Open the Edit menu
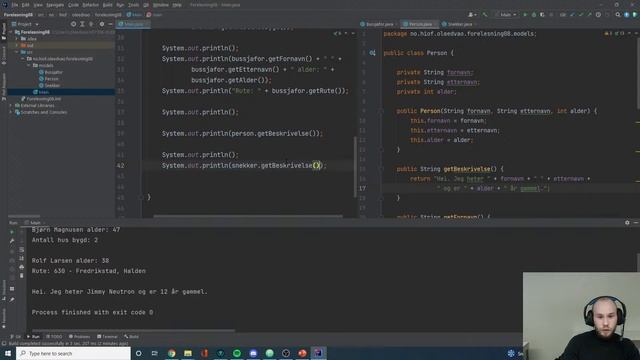 pyautogui.click(x=26, y=5)
